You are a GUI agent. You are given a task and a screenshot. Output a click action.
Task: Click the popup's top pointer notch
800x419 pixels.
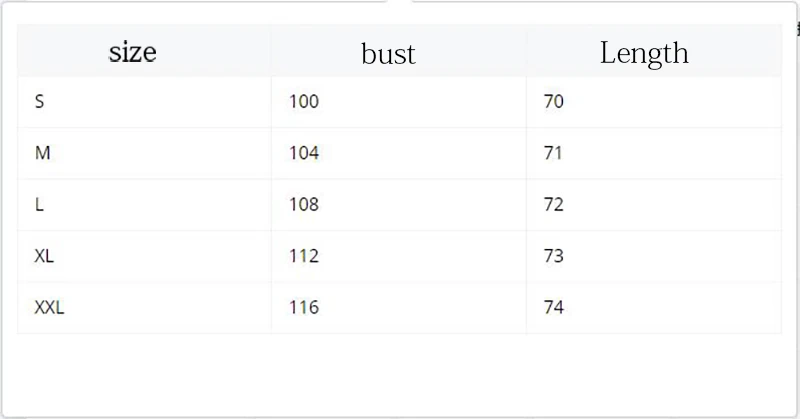(x=399, y=2)
